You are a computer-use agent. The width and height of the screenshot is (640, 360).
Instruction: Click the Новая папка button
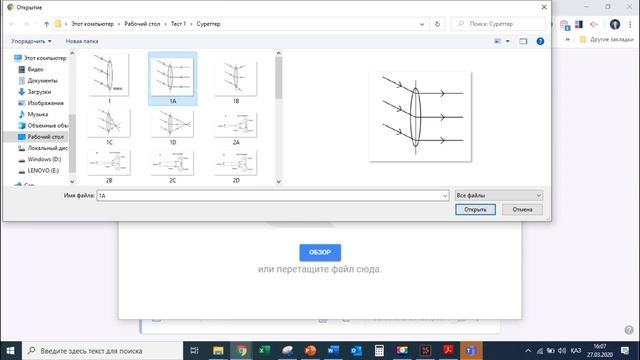tap(82, 41)
